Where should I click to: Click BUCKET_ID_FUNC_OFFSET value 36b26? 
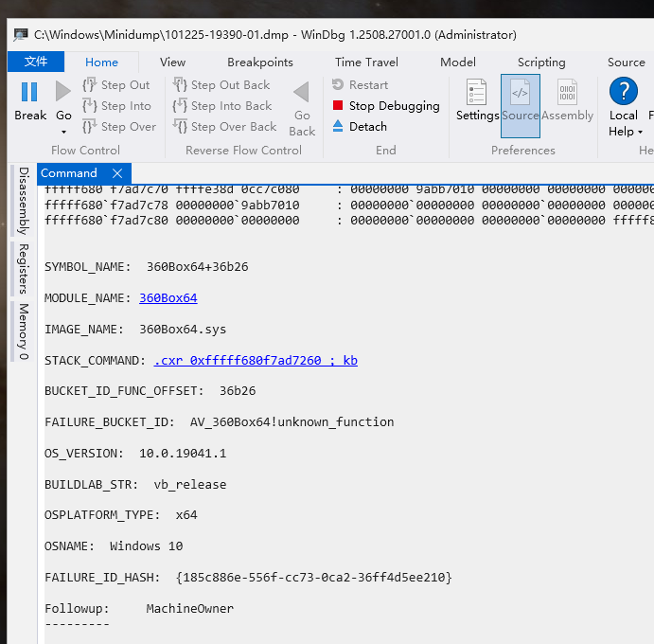(x=238, y=391)
